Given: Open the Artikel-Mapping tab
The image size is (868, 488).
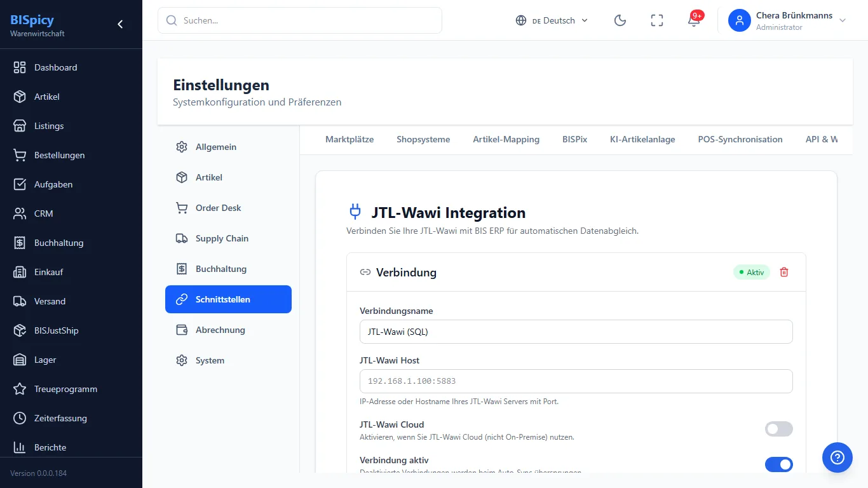Looking at the screenshot, I should [506, 139].
